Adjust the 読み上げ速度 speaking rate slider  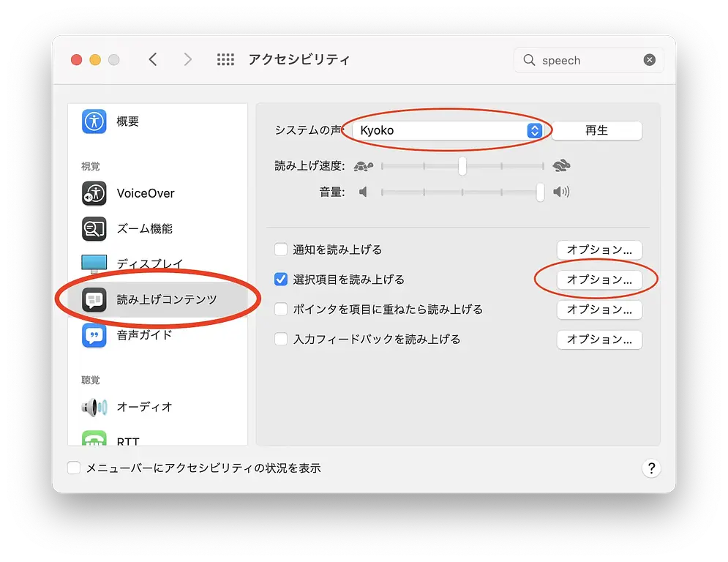(462, 166)
